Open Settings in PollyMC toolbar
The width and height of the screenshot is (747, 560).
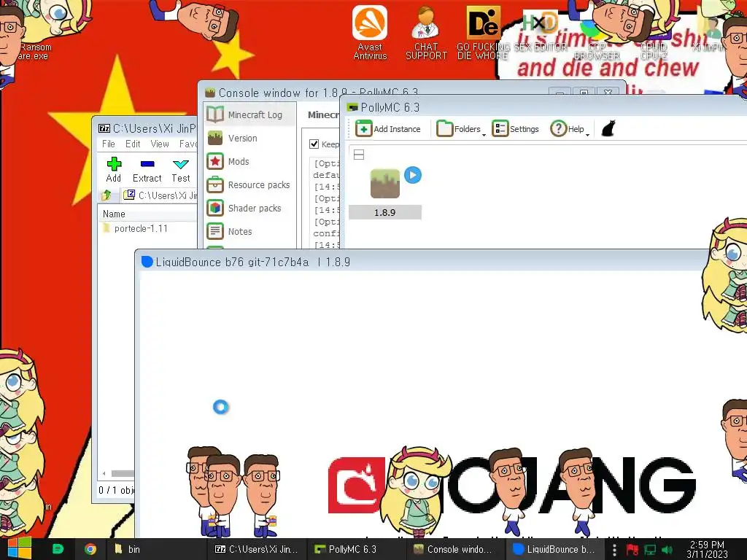pos(516,128)
